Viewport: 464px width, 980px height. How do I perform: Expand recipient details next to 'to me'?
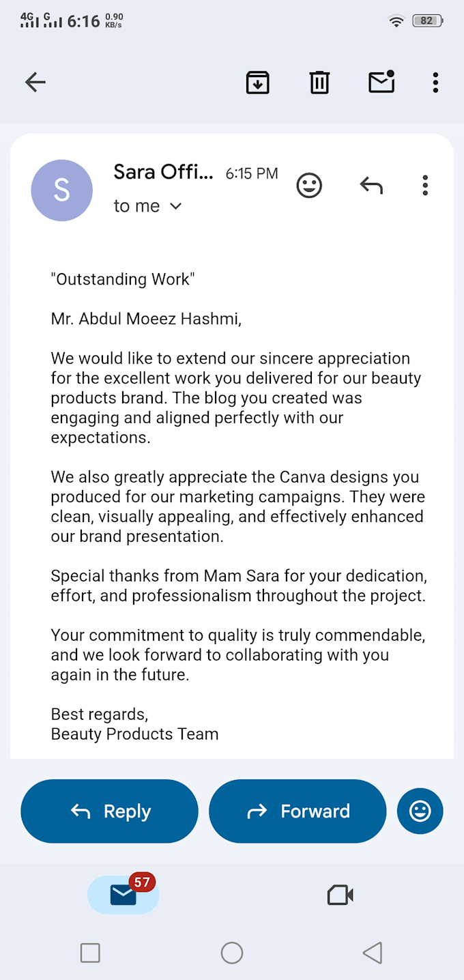tap(176, 206)
